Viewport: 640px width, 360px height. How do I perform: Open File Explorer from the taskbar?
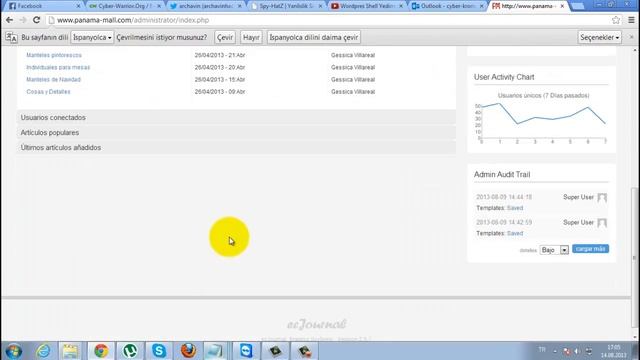pos(70,351)
